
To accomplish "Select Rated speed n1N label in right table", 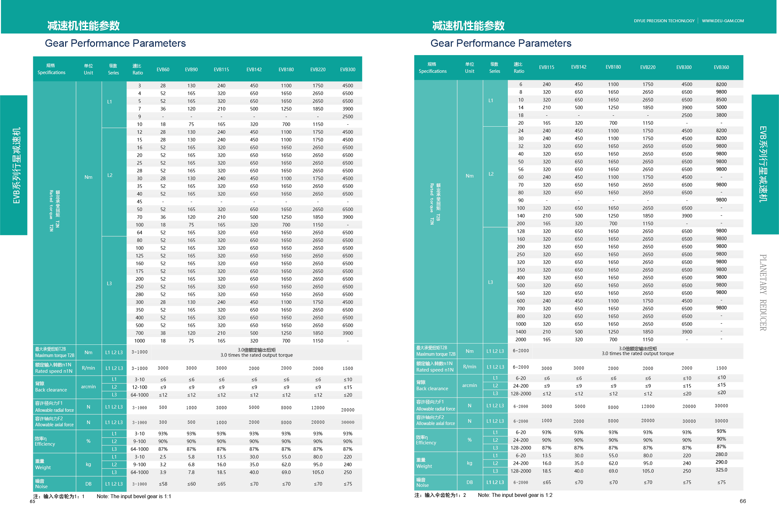I will pos(435,370).
